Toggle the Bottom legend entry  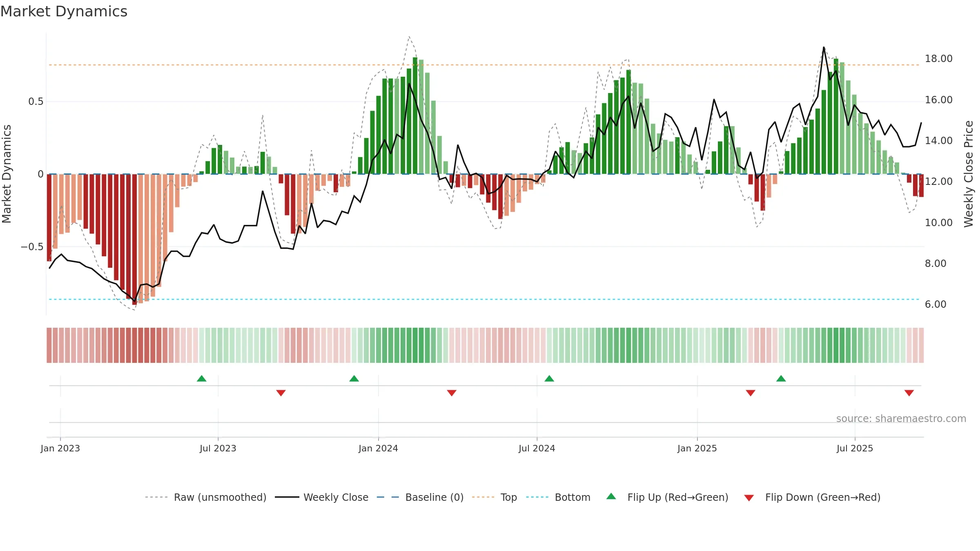(558, 497)
